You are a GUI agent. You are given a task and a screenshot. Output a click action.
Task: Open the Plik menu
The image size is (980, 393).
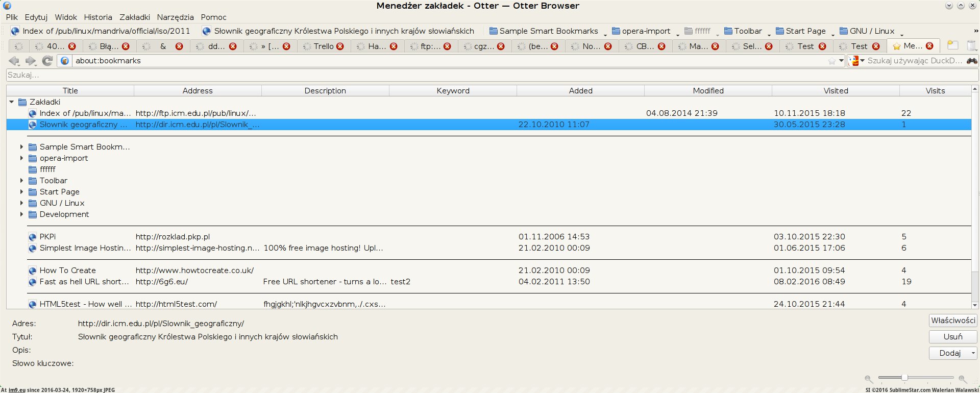(12, 17)
